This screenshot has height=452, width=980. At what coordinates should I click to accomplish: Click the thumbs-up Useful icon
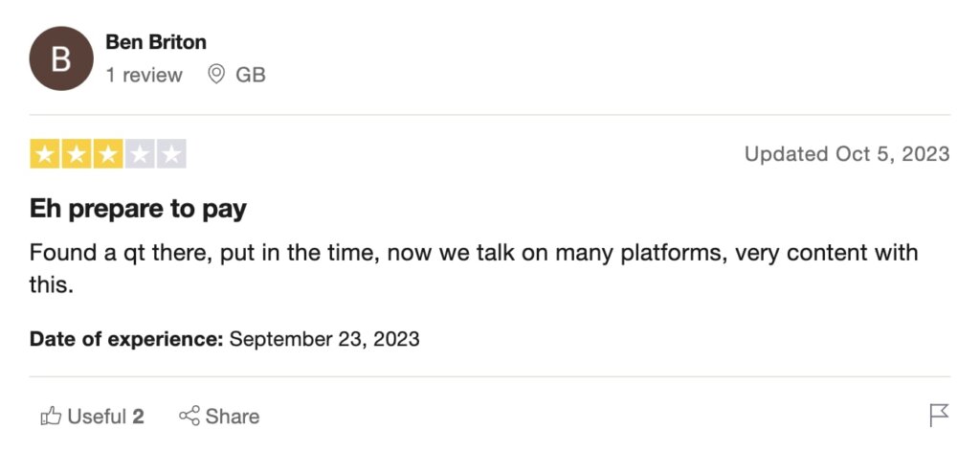pos(51,416)
